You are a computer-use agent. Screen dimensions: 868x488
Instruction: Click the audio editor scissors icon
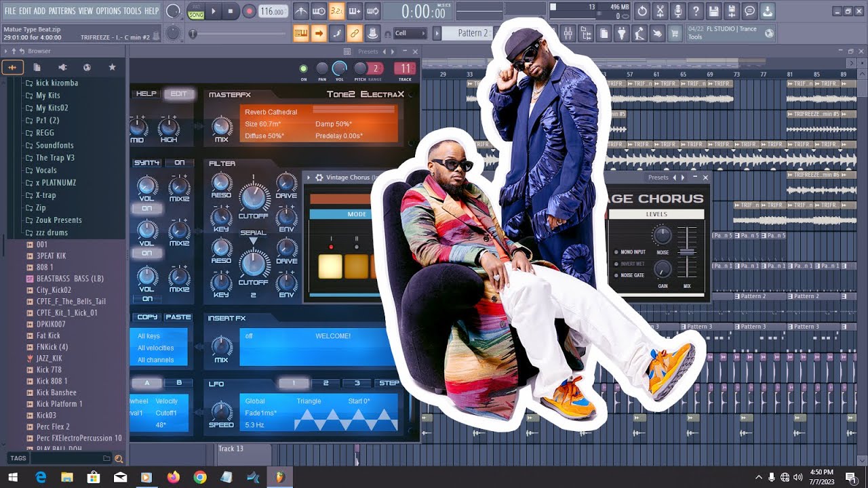[x=660, y=11]
